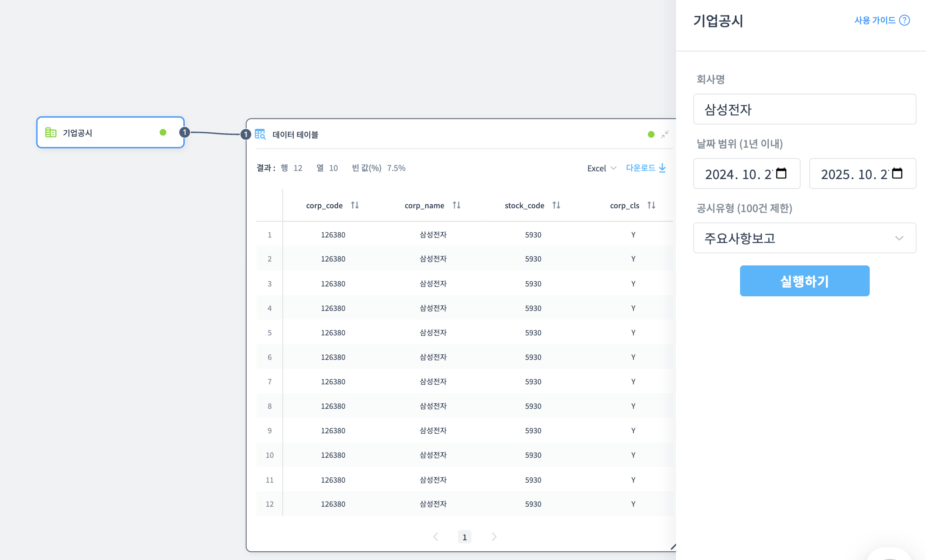Viewport: 926px width, 560px height.
Task: Expand the 주요사항보고 selector chevron
Action: [x=899, y=238]
